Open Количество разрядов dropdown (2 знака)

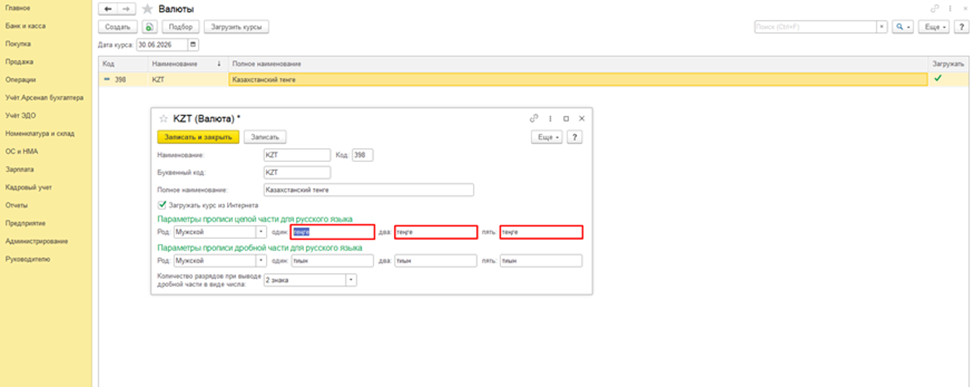click(352, 280)
